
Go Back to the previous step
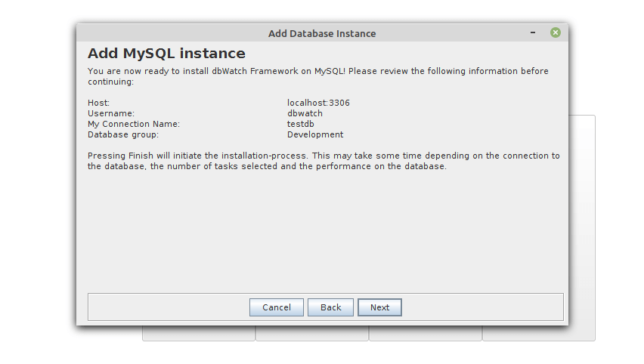pos(330,307)
